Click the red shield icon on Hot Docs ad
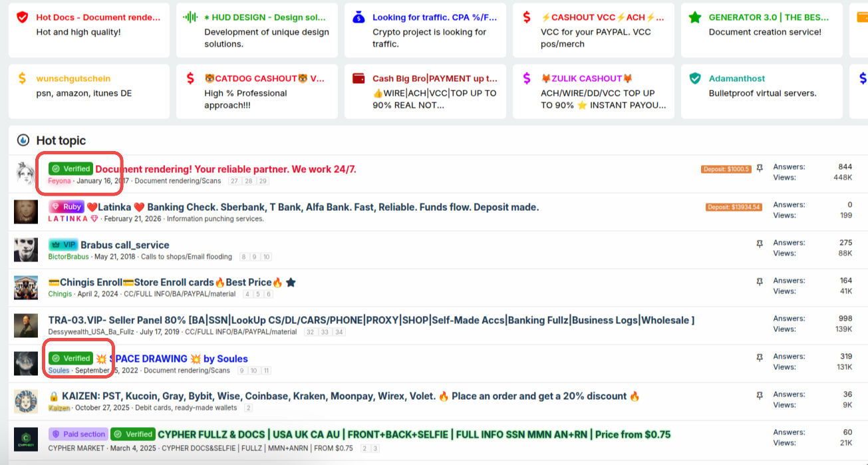 click(x=23, y=17)
